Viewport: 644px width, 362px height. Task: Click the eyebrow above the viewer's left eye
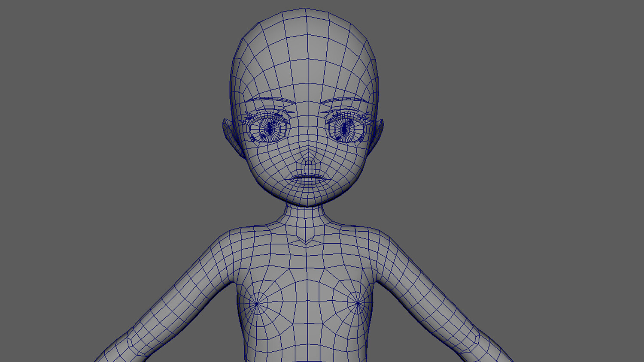[271, 101]
